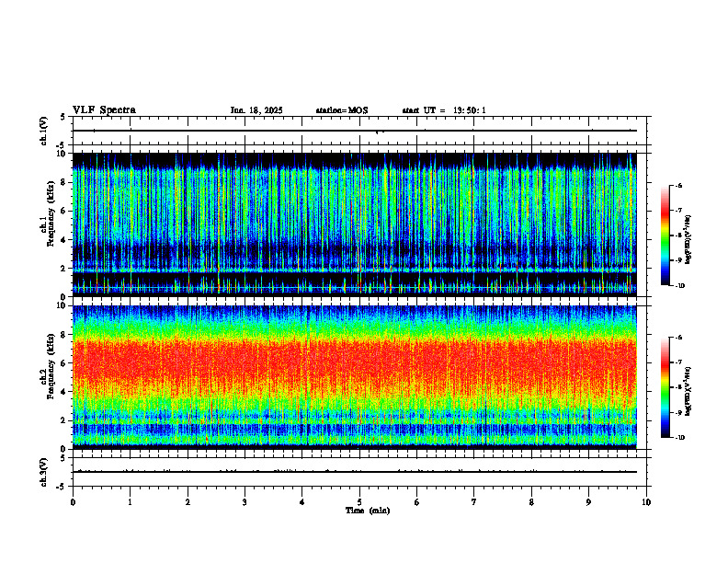The width and height of the screenshot is (728, 563).
Task: Click time axis tick label "10"
Action: click(x=646, y=502)
